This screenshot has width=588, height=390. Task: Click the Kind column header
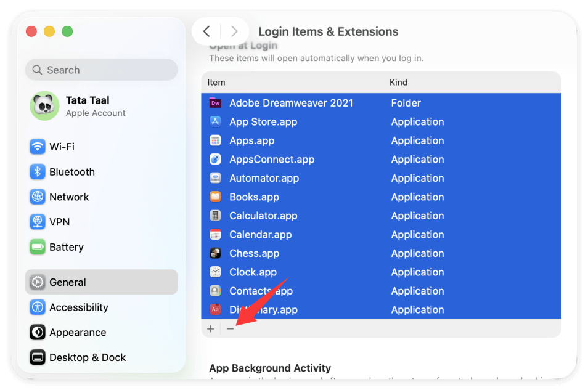[x=398, y=82]
